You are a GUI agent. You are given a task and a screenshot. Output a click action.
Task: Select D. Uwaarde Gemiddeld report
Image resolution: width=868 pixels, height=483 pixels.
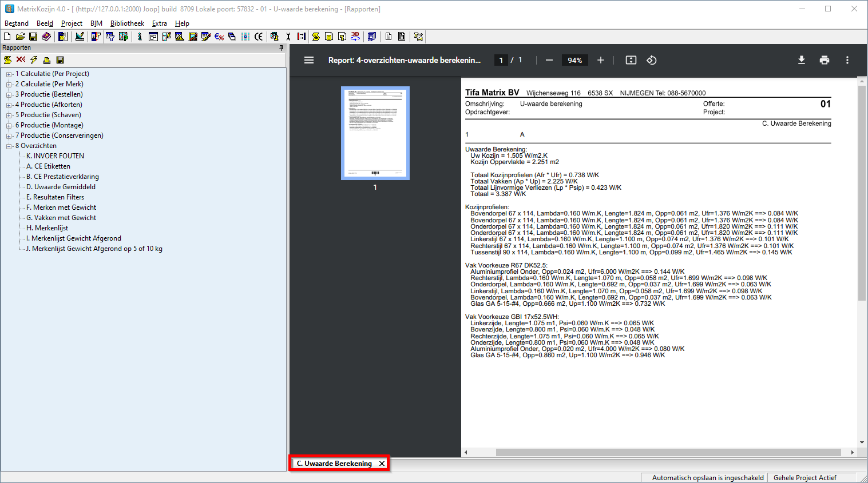tap(61, 187)
